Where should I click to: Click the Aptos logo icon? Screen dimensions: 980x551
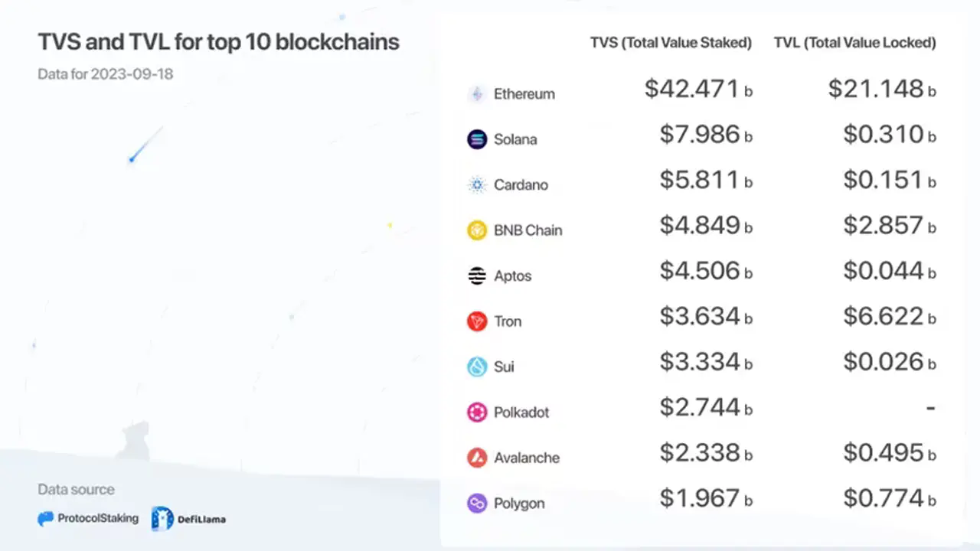coord(477,276)
